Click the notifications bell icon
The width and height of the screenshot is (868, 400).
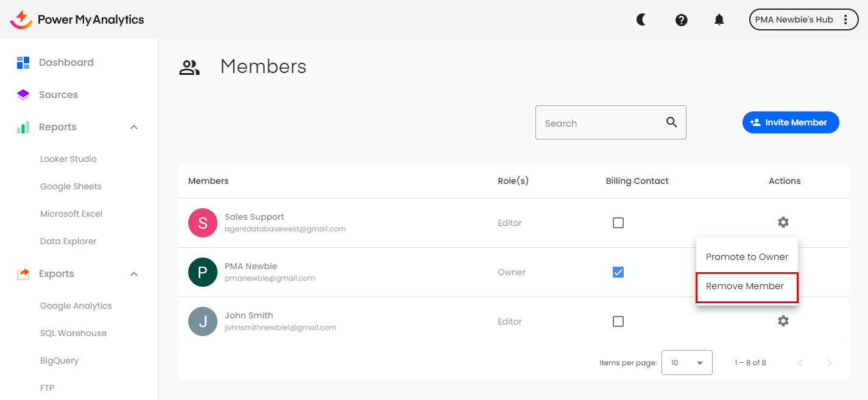[719, 19]
